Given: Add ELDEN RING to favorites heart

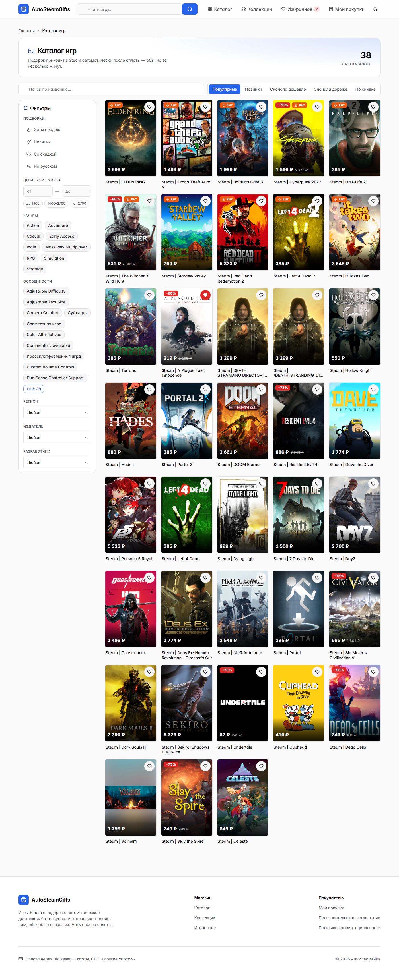Looking at the screenshot, I should pyautogui.click(x=149, y=107).
